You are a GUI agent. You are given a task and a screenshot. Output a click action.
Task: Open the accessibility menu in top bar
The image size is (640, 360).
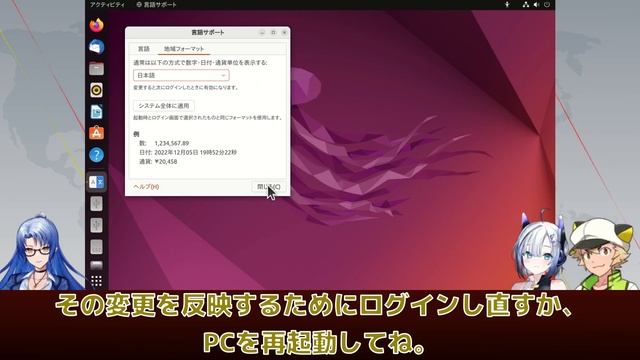(507, 4)
